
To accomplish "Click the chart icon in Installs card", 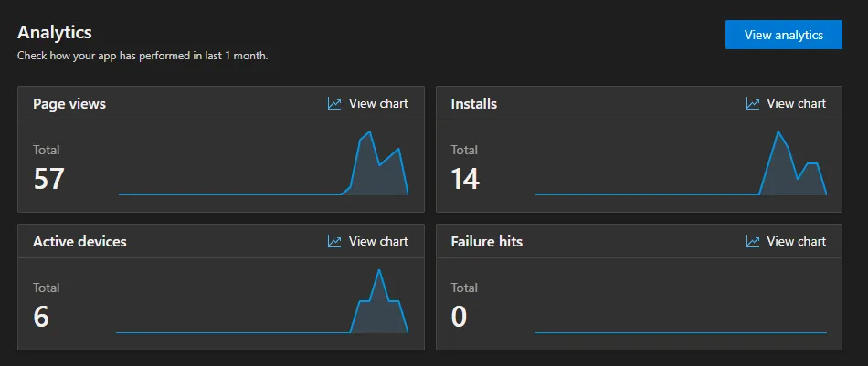I will coord(753,104).
